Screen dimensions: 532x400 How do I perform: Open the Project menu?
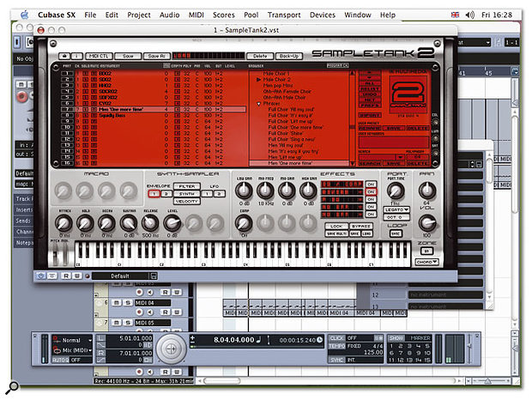point(139,15)
